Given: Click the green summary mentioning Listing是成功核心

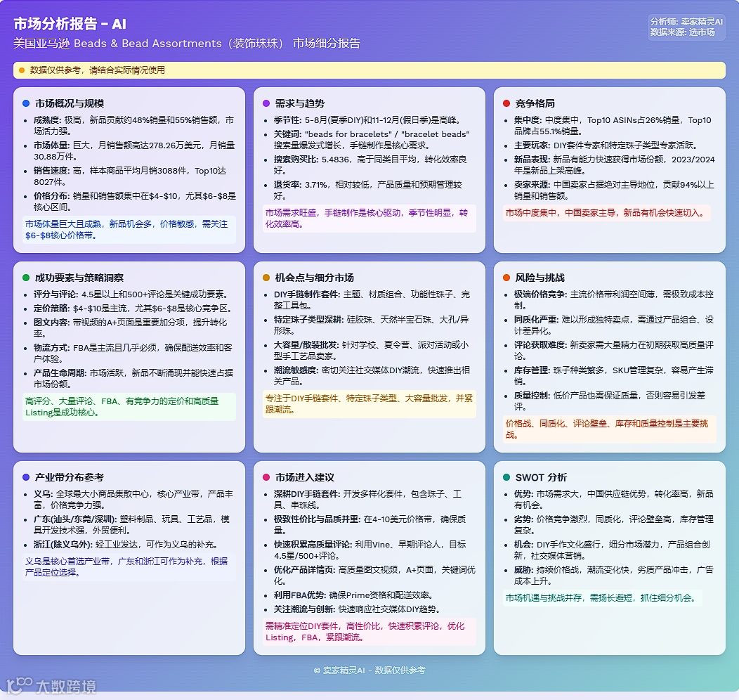Looking at the screenshot, I should pyautogui.click(x=129, y=407).
